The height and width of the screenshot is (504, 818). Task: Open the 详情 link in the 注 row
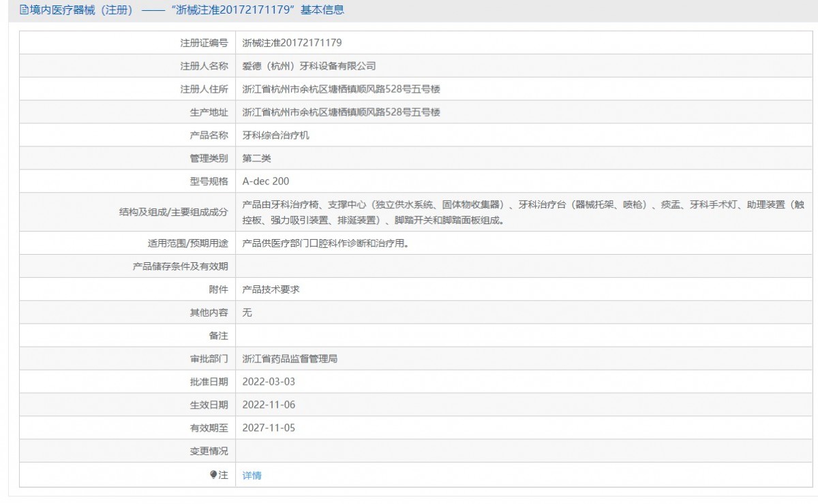pos(252,475)
